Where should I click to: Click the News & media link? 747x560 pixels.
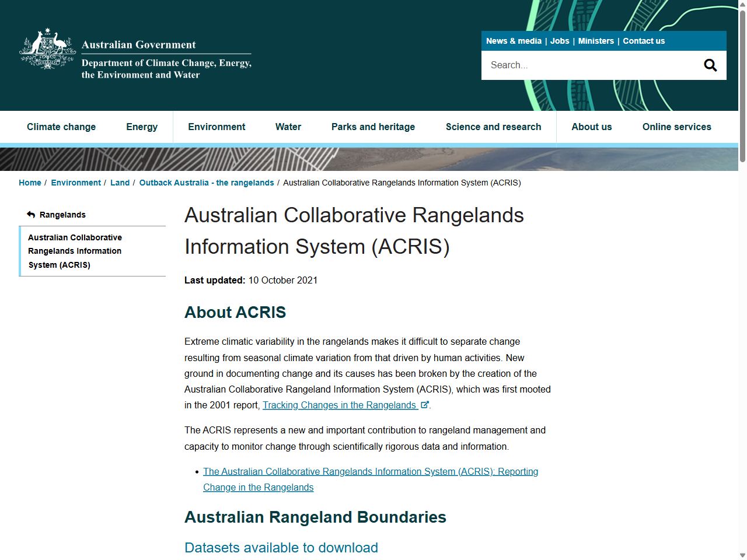tap(514, 41)
